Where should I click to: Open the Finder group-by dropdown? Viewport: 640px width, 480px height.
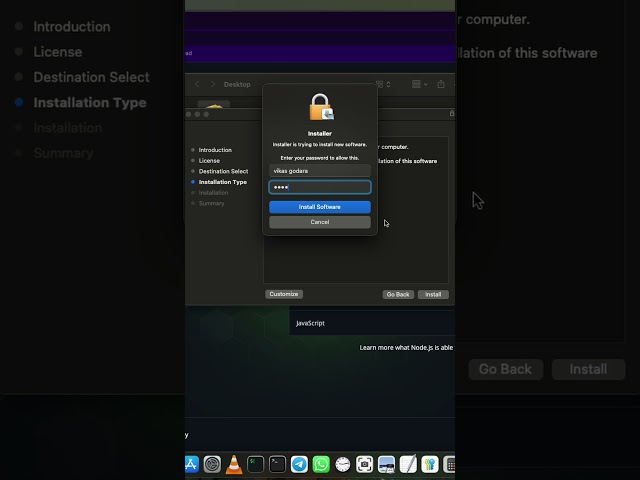pos(419,84)
